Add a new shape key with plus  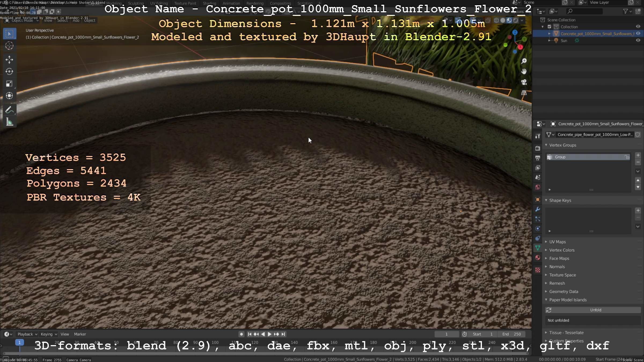tap(638, 210)
